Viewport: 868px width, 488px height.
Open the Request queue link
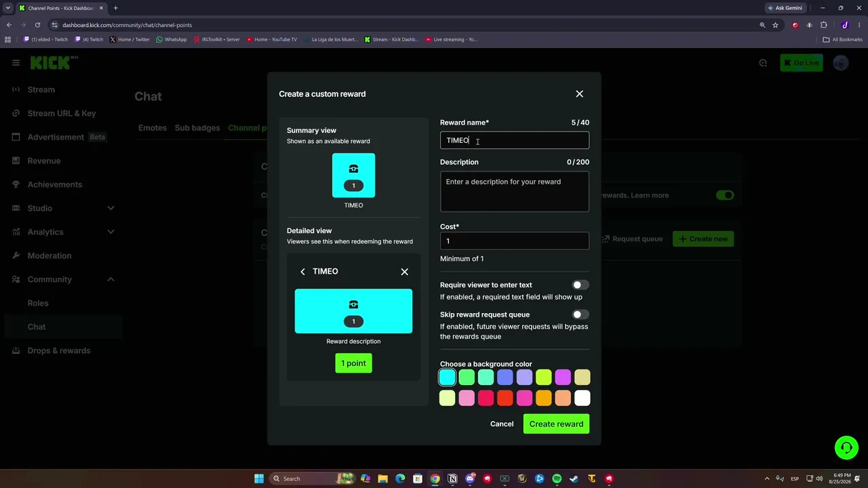pyautogui.click(x=632, y=239)
